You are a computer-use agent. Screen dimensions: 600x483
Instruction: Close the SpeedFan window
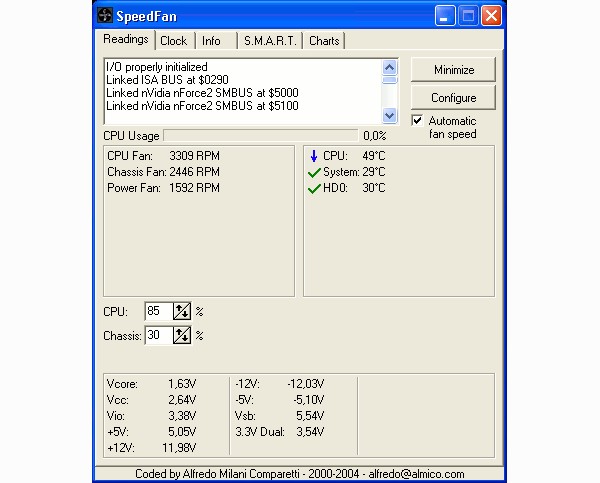coord(491,16)
